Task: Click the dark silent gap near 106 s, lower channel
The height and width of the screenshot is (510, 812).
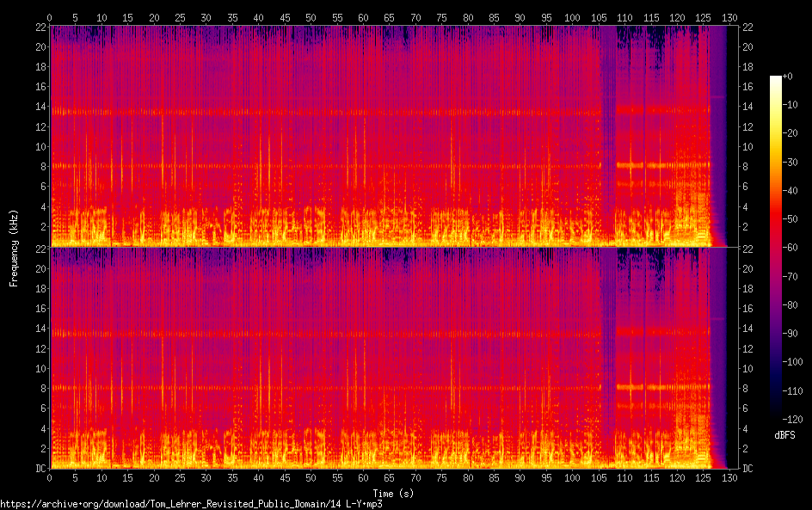Action: 607,361
